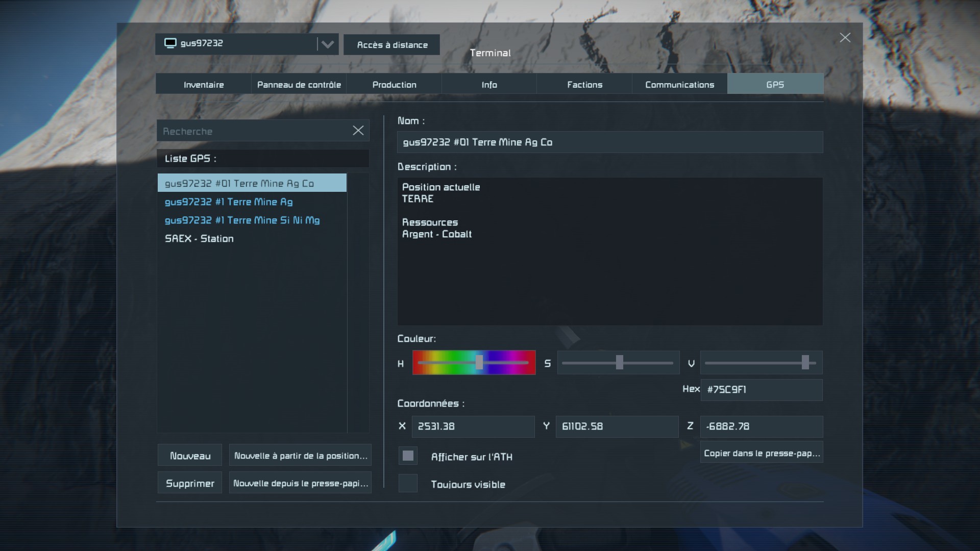Click the Nouveau GPS button

190,456
